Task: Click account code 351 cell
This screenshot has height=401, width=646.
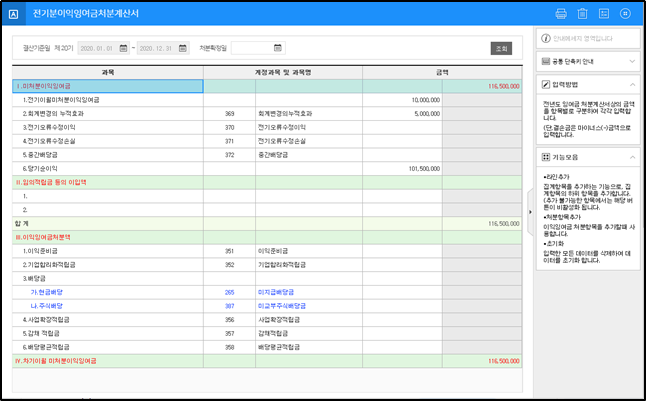Action: point(229,251)
